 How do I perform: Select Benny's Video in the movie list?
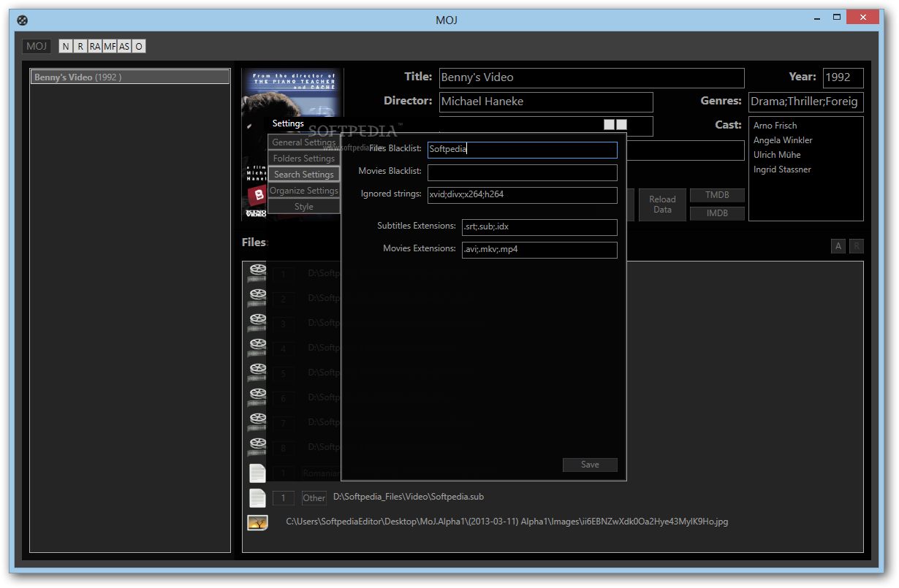130,77
